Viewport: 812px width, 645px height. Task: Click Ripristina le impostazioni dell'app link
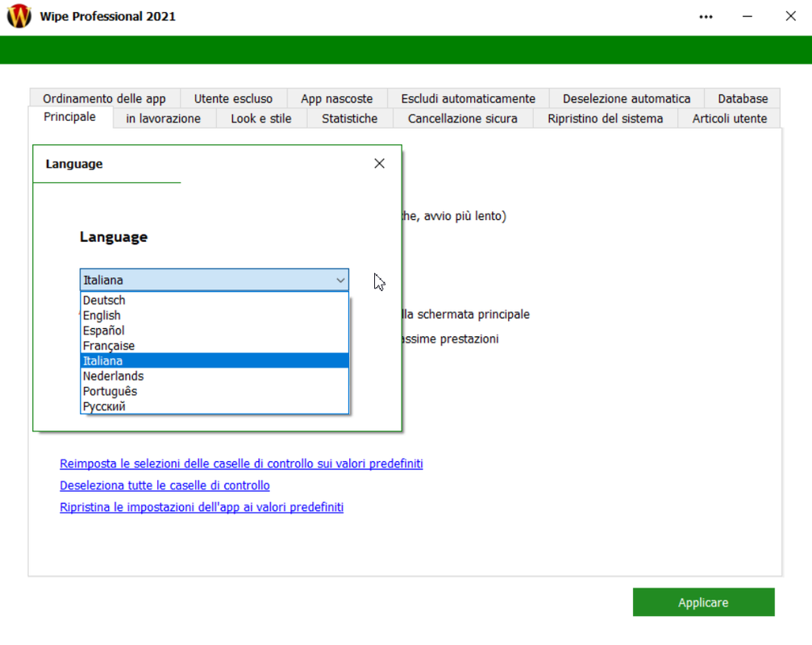click(202, 507)
